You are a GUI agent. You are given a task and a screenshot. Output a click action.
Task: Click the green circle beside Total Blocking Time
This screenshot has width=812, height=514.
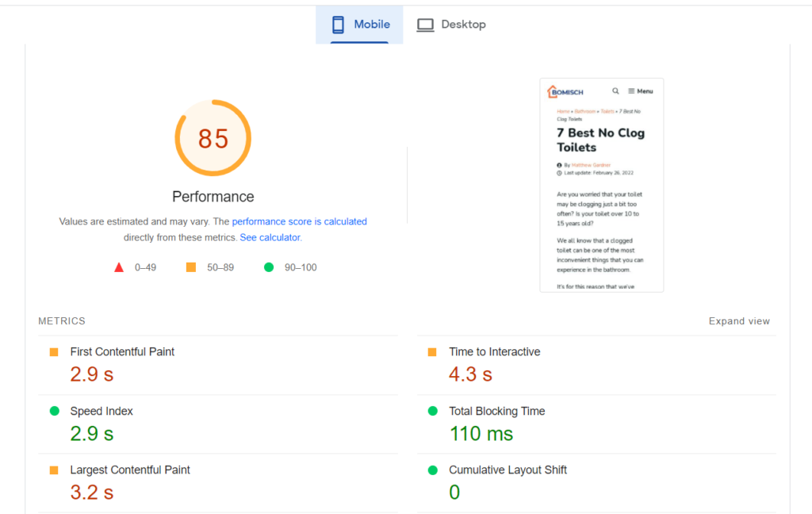click(x=432, y=411)
